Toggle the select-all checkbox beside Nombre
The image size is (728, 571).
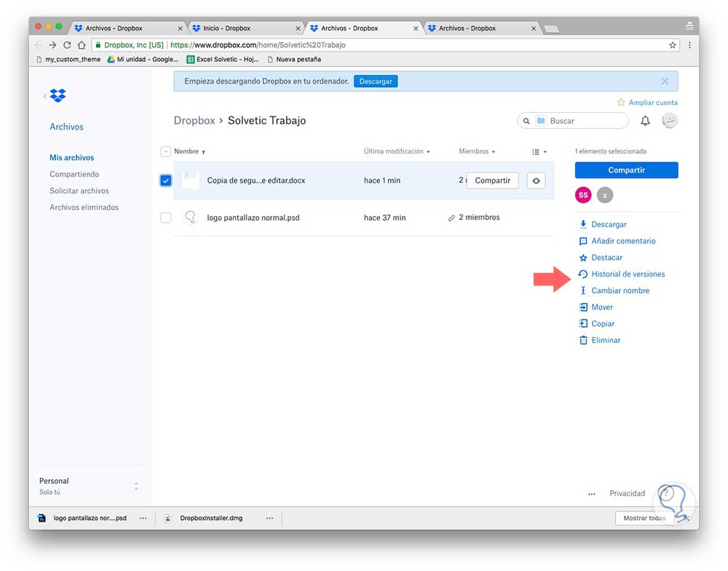coord(165,151)
